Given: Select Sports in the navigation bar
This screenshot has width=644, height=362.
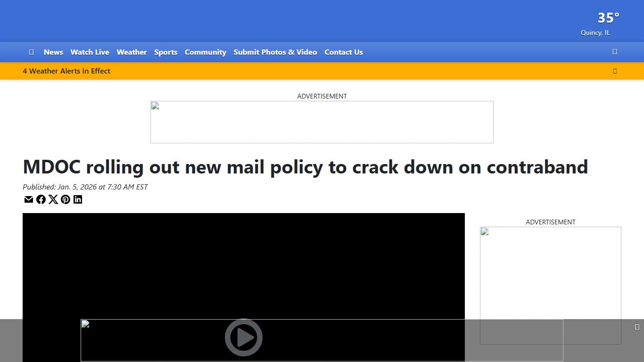Looking at the screenshot, I should 165,52.
